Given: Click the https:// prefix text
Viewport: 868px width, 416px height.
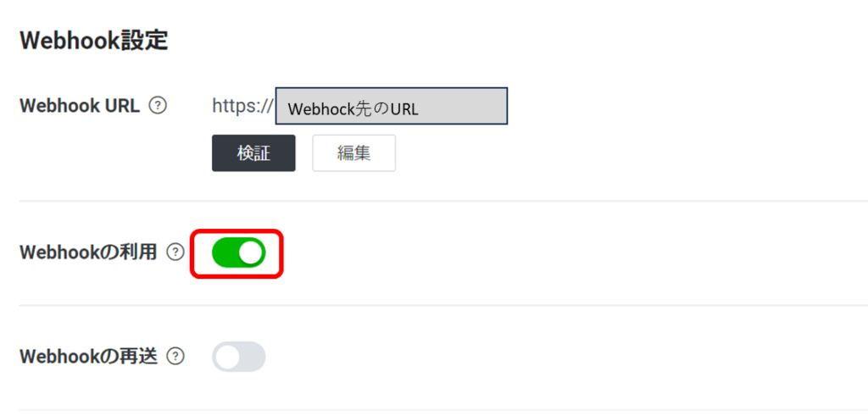Looking at the screenshot, I should pyautogui.click(x=242, y=106).
